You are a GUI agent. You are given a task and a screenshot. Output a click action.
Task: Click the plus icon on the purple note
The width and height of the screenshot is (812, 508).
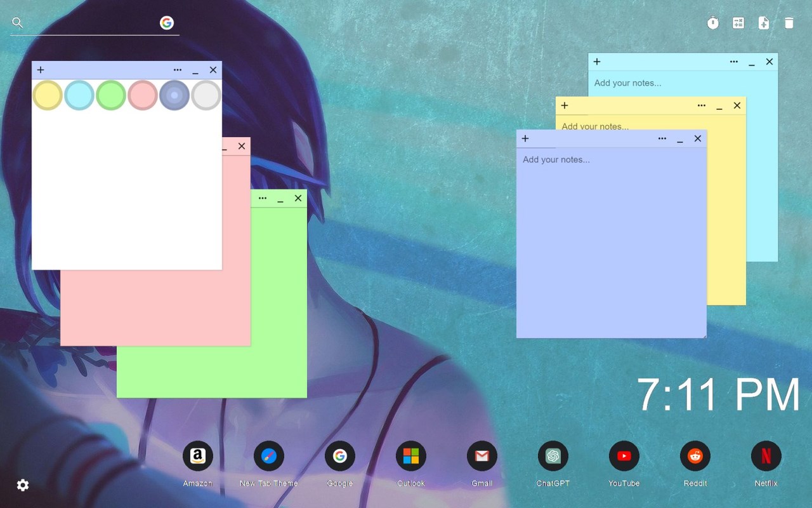click(525, 138)
